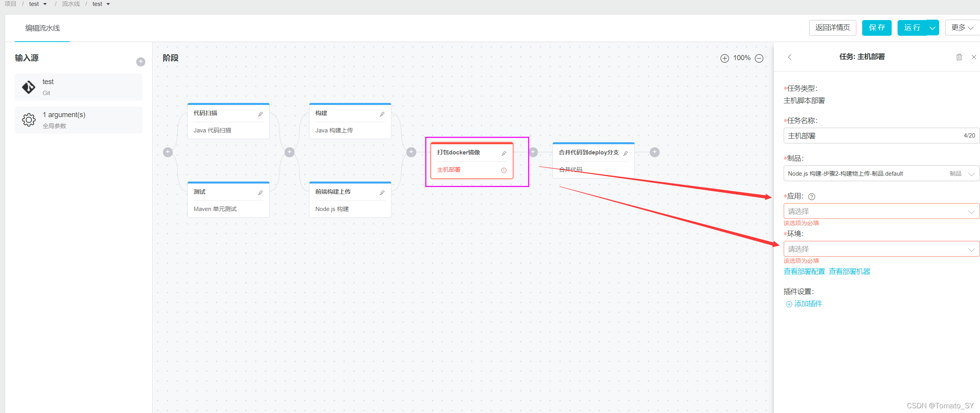Expand the 运行 button dropdown arrow
Image resolution: width=980 pixels, height=413 pixels.
click(932, 28)
